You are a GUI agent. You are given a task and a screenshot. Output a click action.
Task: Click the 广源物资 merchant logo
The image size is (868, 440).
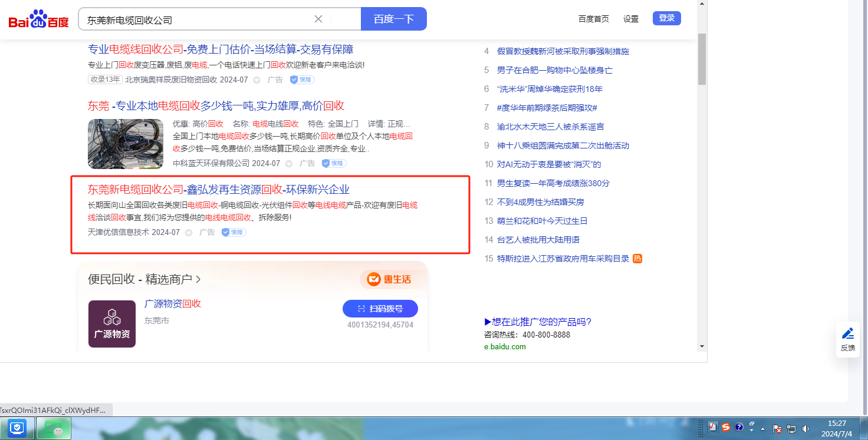point(112,324)
